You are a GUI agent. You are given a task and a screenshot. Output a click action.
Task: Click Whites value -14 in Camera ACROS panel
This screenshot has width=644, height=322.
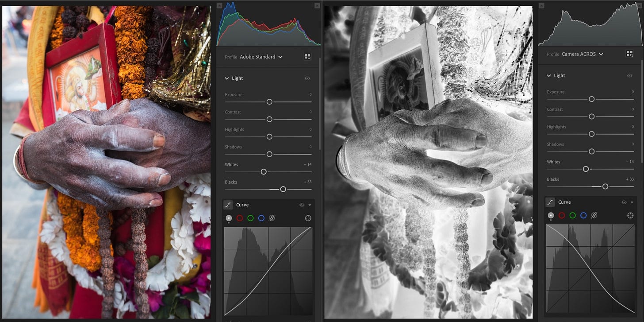coord(630,162)
